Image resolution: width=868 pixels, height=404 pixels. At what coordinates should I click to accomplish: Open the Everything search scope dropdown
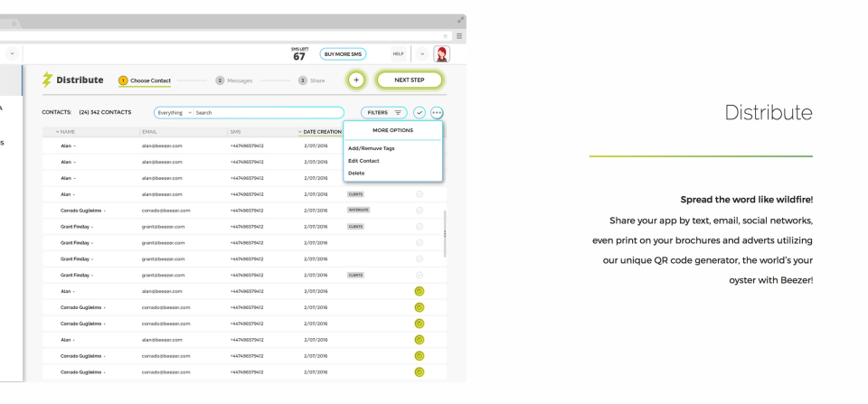(174, 112)
